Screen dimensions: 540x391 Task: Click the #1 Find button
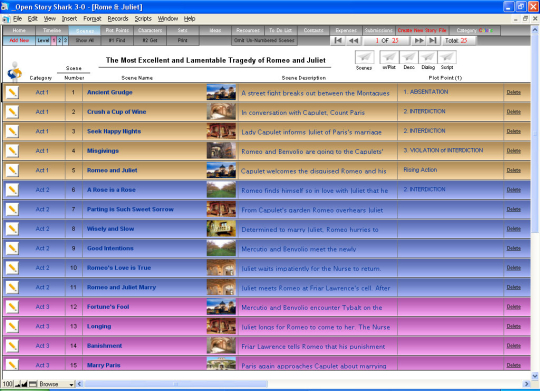point(117,41)
